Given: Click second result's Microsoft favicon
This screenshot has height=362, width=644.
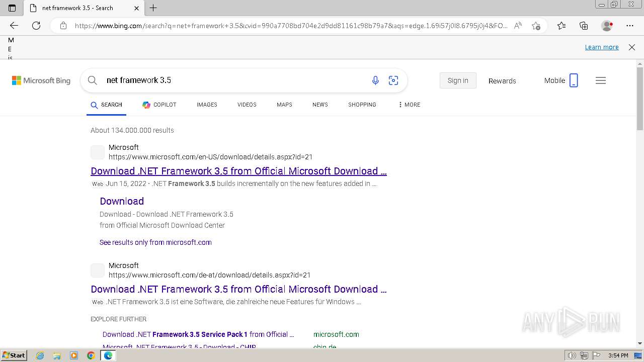Looking at the screenshot, I should point(98,270).
